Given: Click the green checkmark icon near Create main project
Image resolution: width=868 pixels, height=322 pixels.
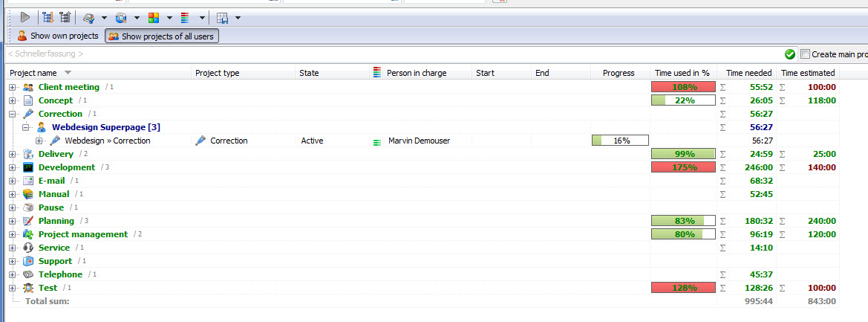Looking at the screenshot, I should (x=790, y=54).
